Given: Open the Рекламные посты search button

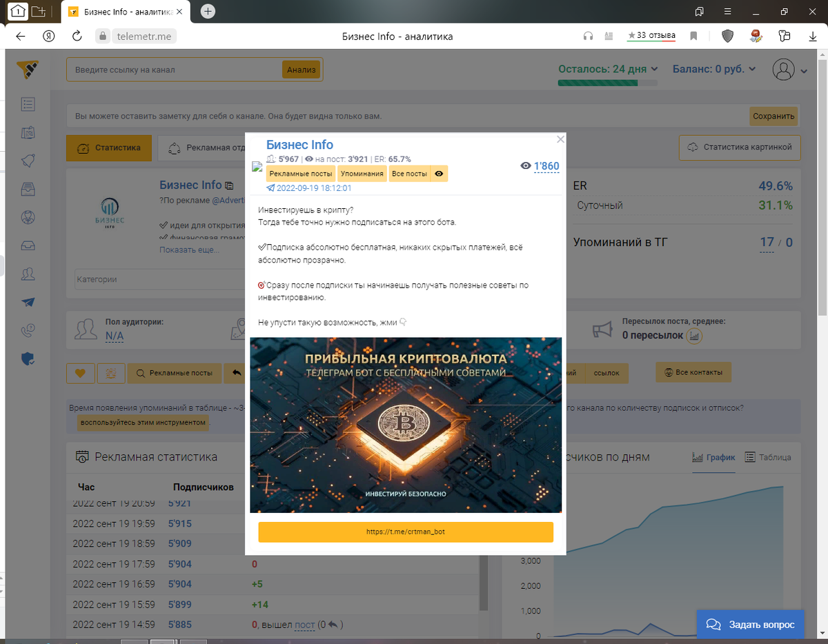Looking at the screenshot, I should coord(175,373).
